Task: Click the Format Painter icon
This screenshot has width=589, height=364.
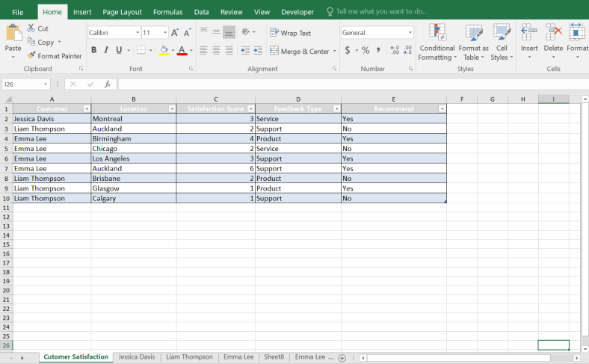Action: point(31,56)
